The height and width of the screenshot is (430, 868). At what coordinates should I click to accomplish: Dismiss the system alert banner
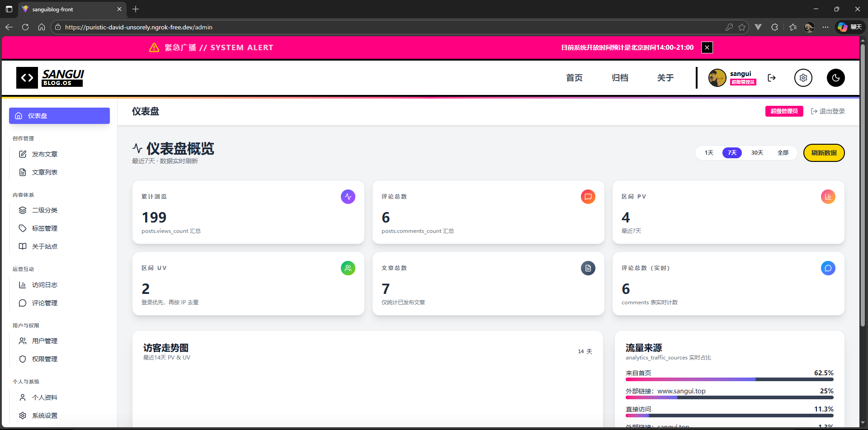tap(707, 47)
